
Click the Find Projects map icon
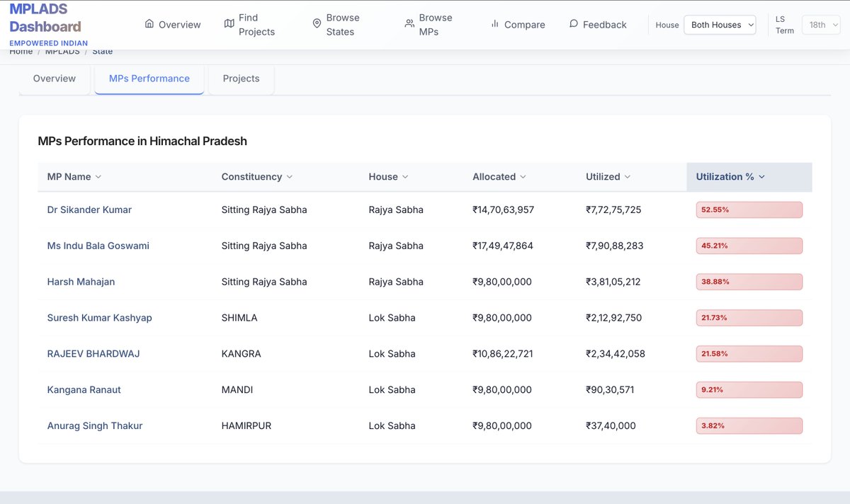point(229,24)
